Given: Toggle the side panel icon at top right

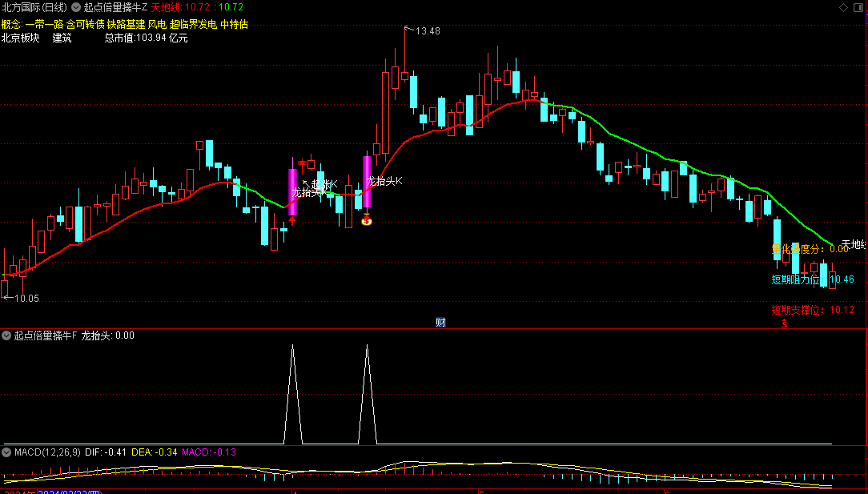Looking at the screenshot, I should tap(859, 7).
